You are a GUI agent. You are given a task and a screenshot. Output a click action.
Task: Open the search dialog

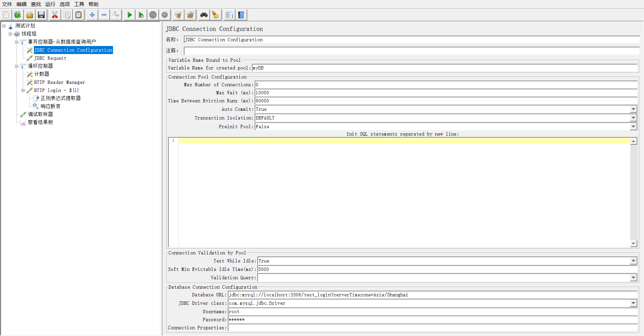204,15
